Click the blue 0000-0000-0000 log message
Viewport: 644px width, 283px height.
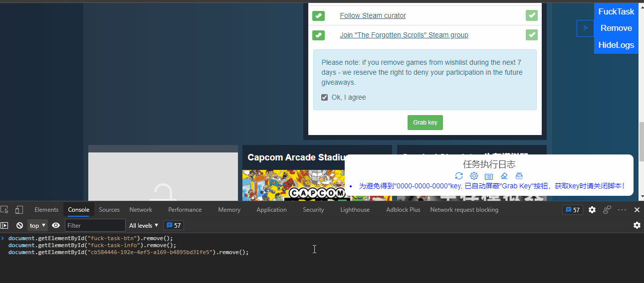pyautogui.click(x=492, y=186)
